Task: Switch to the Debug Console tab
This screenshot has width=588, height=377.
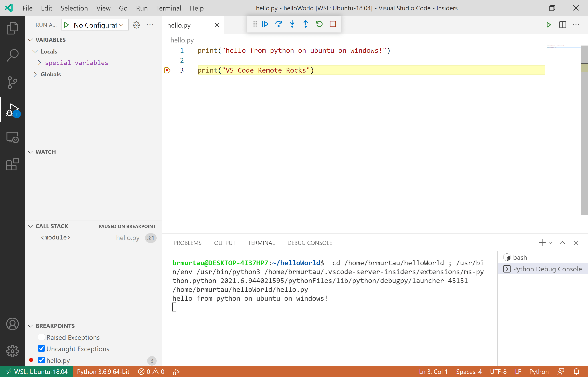Action: [x=310, y=243]
